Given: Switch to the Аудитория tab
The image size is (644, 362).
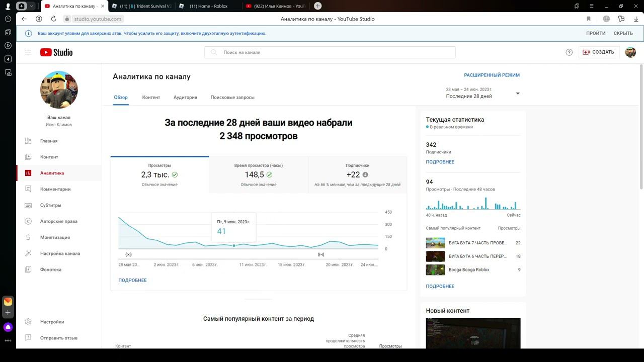Looking at the screenshot, I should [185, 97].
